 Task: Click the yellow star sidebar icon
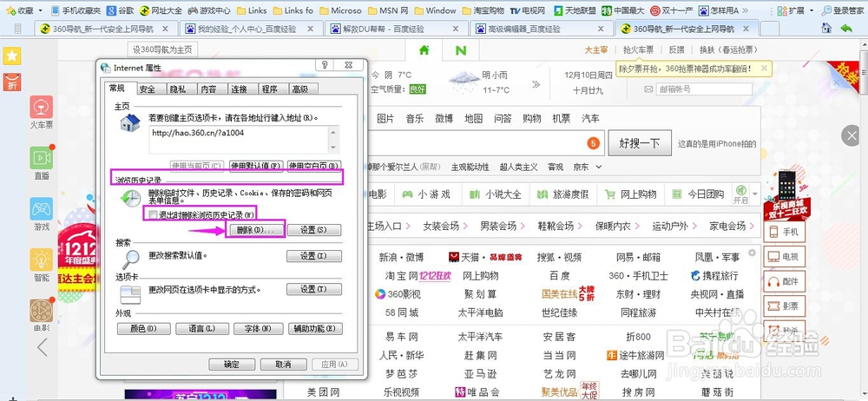[x=12, y=56]
